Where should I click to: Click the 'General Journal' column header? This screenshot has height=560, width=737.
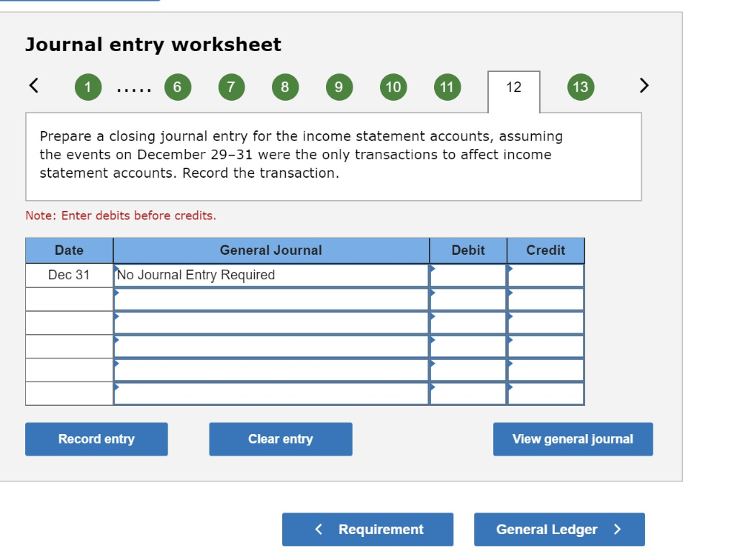point(271,250)
